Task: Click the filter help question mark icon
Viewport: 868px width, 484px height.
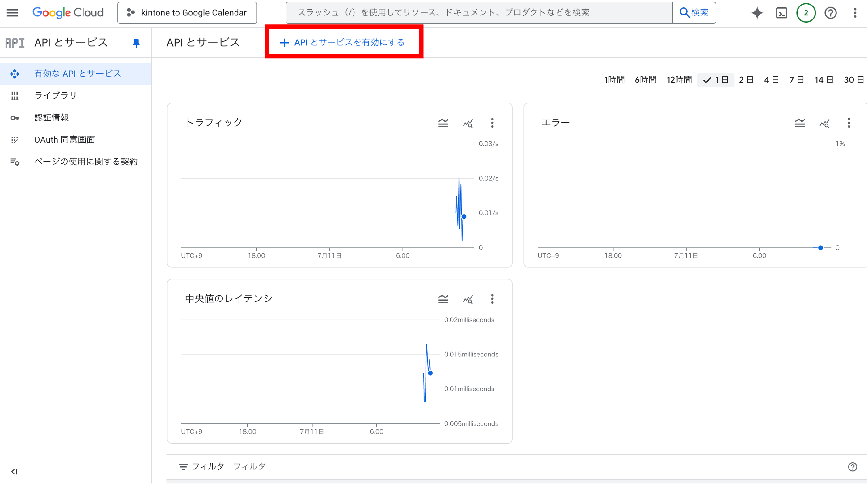Action: click(x=853, y=467)
